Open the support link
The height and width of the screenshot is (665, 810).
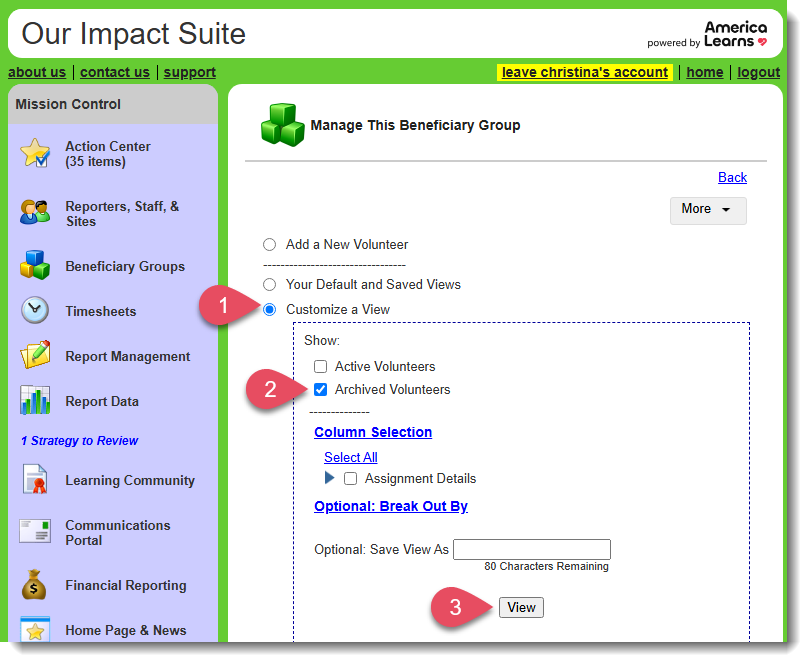click(190, 72)
